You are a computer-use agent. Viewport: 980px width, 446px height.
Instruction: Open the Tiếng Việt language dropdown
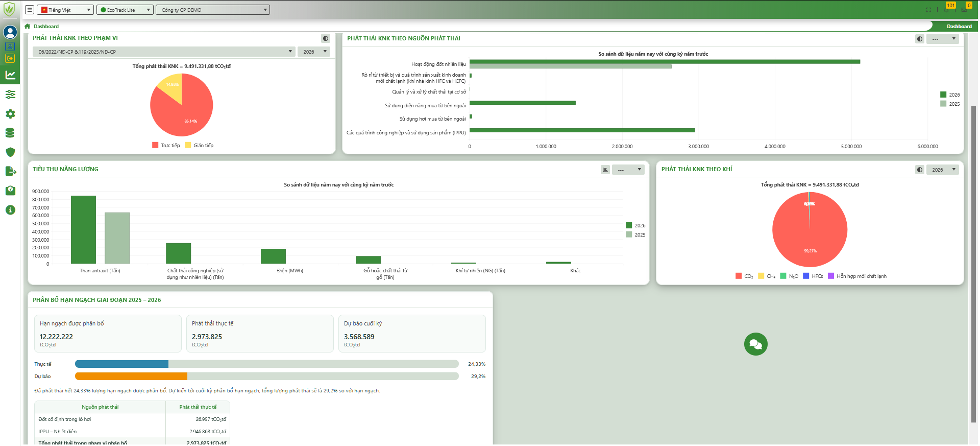pos(65,10)
